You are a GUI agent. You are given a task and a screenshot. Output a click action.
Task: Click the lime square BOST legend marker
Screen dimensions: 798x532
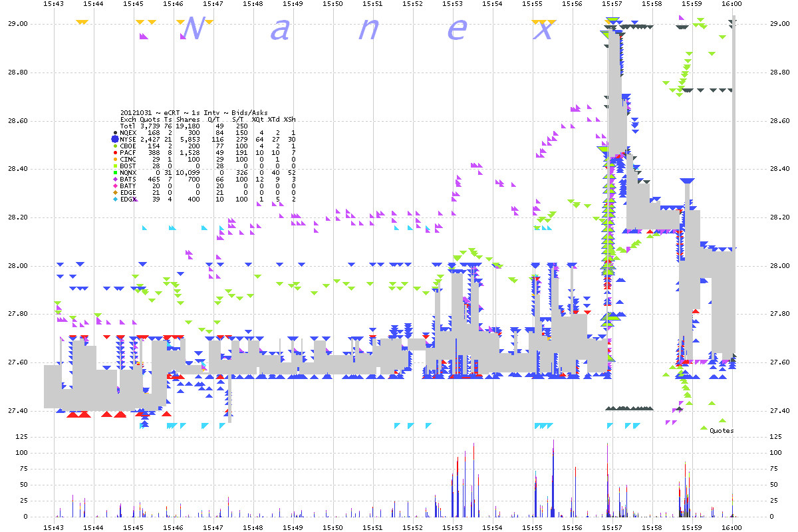[x=116, y=166]
